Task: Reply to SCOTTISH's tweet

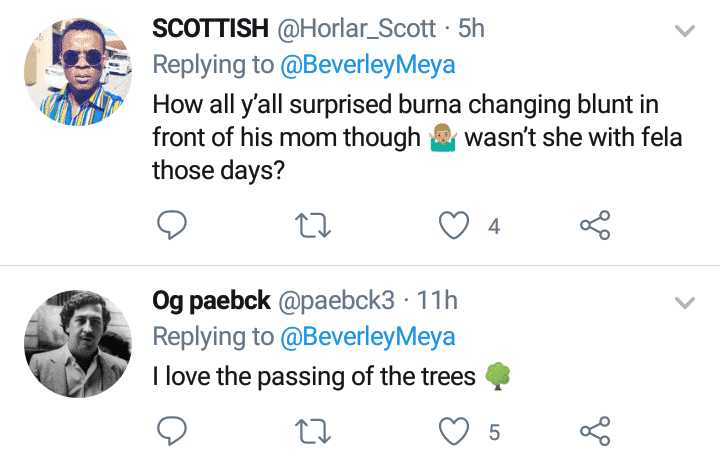Action: 175,226
